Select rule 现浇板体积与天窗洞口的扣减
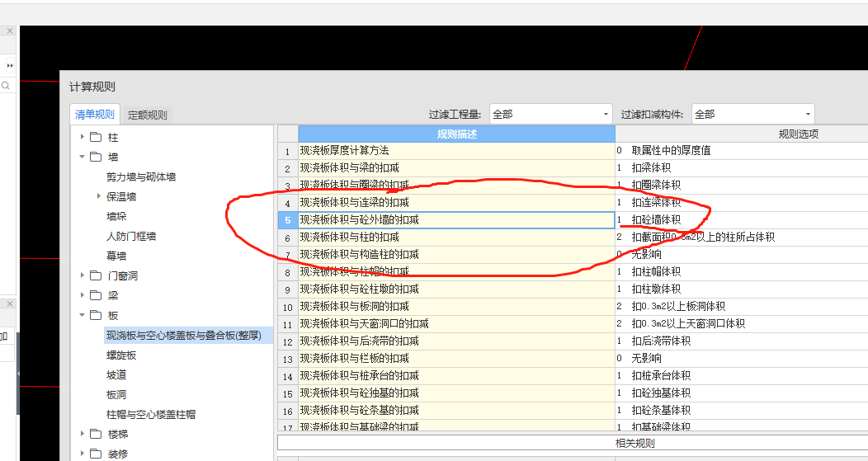 [457, 324]
